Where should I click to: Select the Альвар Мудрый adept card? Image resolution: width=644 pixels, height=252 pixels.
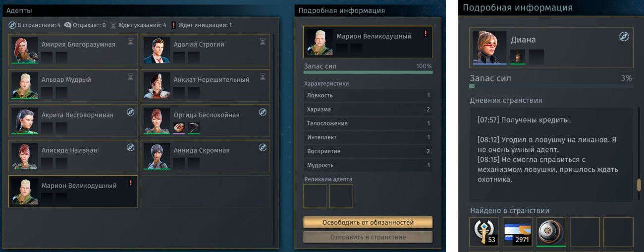click(x=73, y=85)
